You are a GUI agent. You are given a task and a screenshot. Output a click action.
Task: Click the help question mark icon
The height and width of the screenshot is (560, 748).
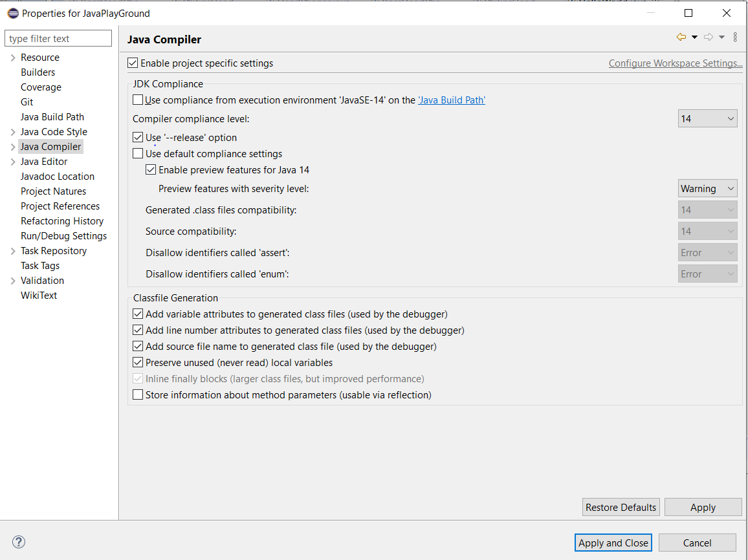(19, 542)
